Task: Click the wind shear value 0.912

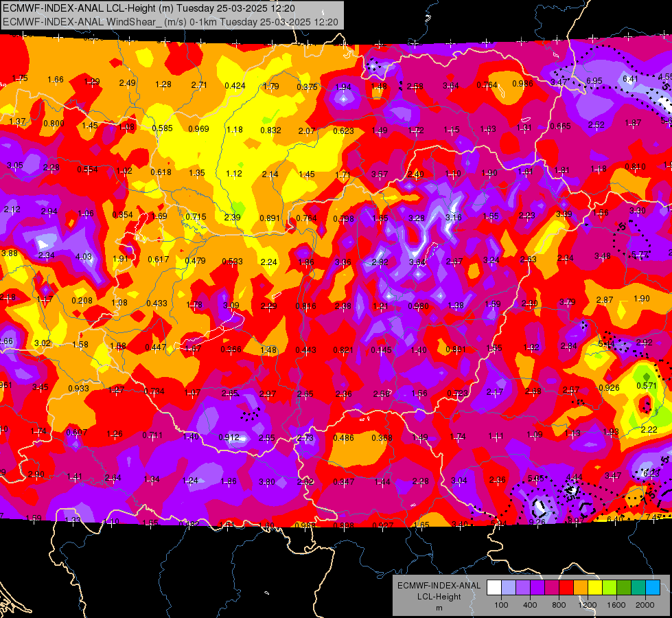Action: point(229,437)
